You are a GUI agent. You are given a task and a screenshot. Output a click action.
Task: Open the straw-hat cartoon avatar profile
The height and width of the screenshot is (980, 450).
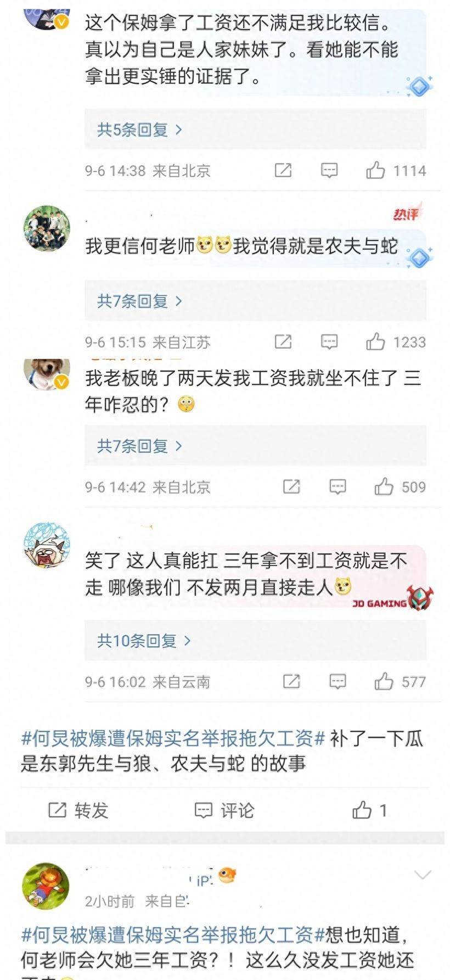tap(46, 886)
